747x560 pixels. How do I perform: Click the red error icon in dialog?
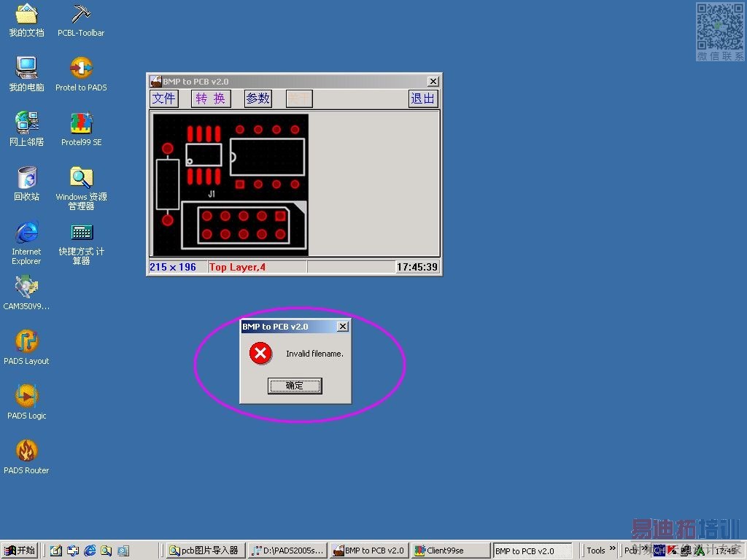(x=260, y=354)
